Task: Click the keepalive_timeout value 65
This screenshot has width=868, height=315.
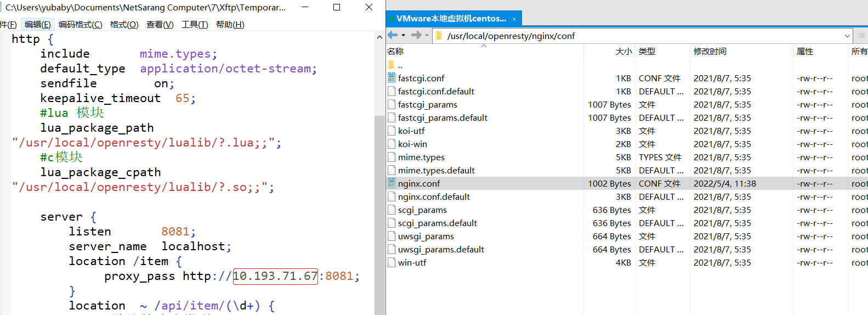Action: 182,98
